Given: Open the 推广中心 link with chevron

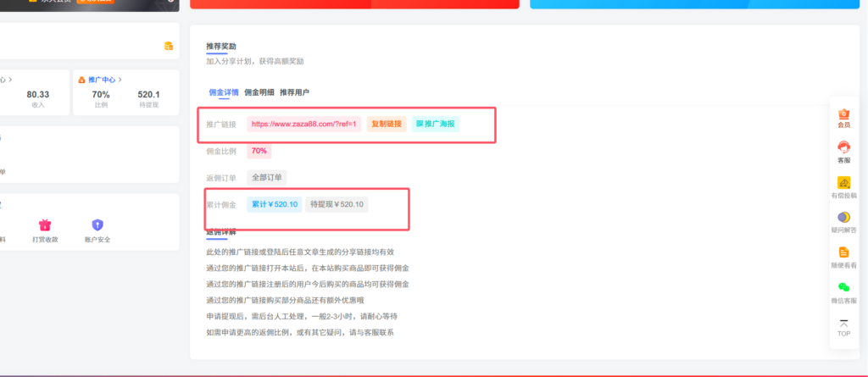Looking at the screenshot, I should click(105, 80).
